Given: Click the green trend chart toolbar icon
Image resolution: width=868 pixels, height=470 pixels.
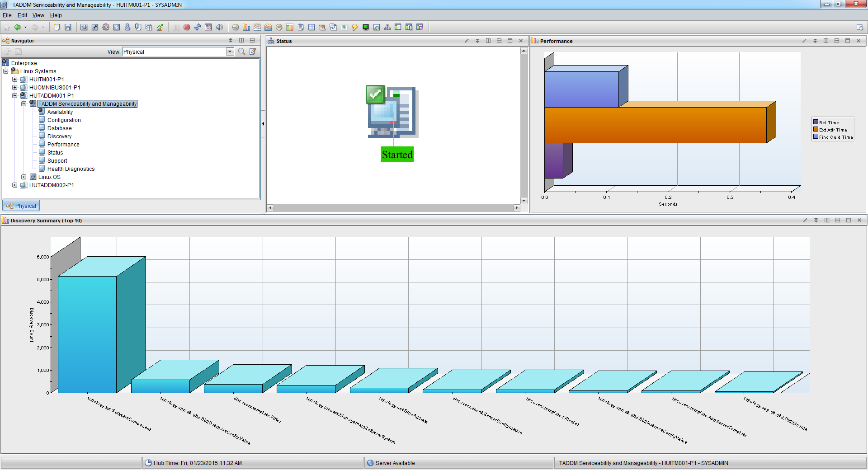Looking at the screenshot, I should tap(160, 27).
